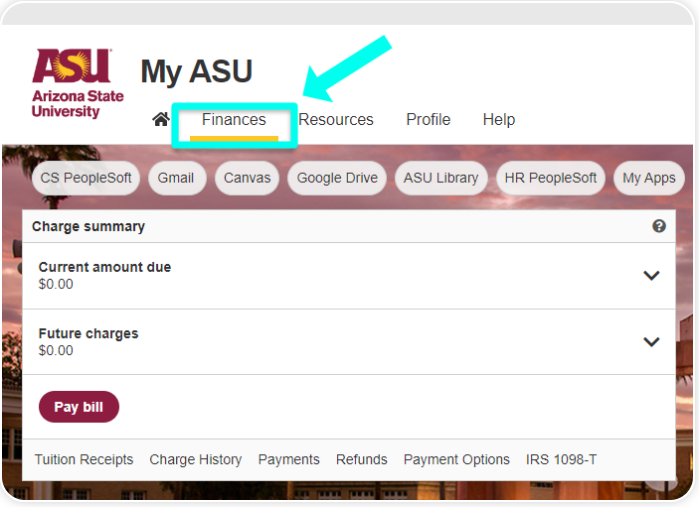Open the Canvas shortcut
Viewport: 699px width, 507px height.
click(x=247, y=178)
